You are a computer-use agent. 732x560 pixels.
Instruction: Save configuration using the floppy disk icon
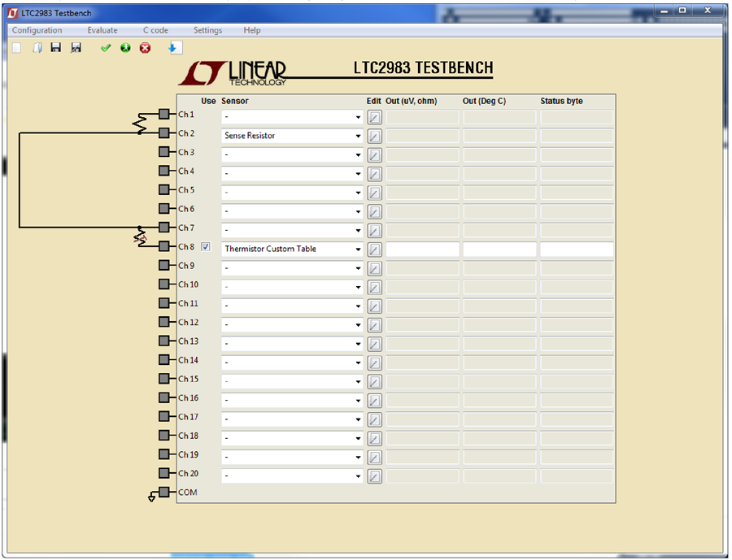[56, 48]
